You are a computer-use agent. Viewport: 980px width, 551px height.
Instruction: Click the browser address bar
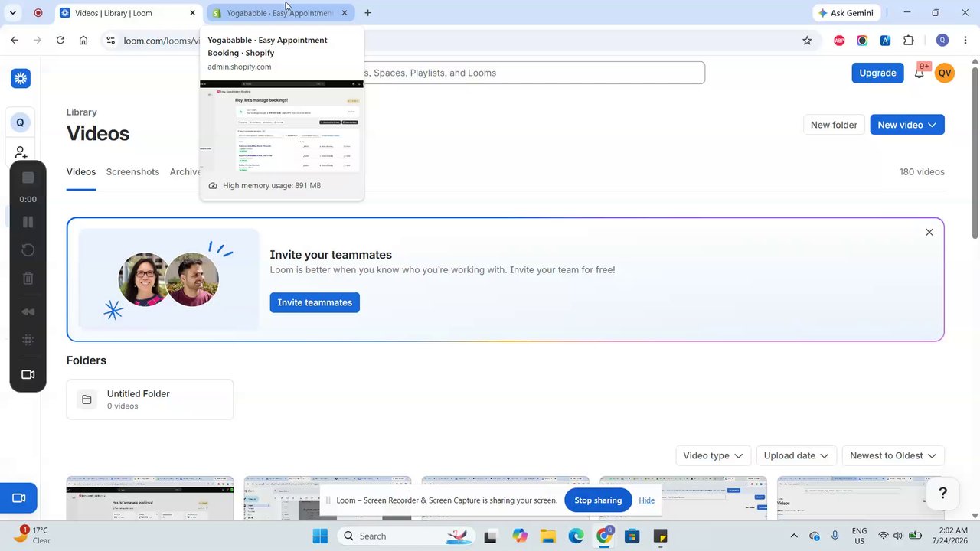pos(459,41)
